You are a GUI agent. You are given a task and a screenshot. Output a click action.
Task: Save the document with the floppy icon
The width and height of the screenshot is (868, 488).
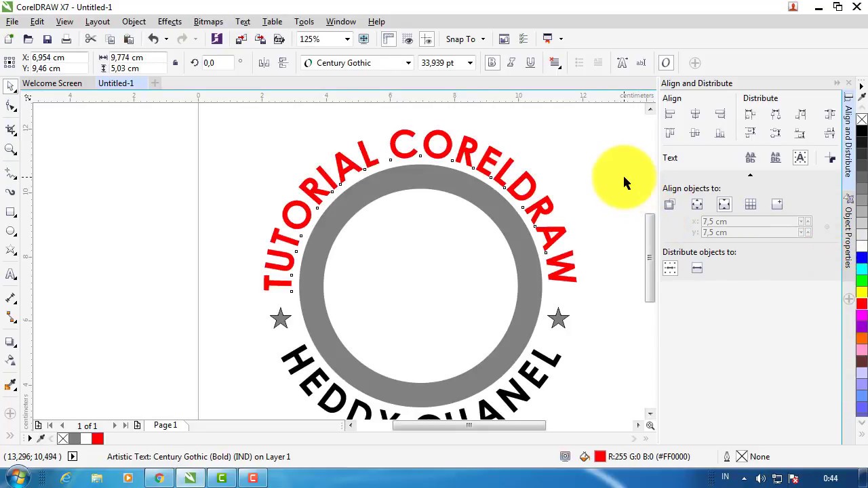47,39
